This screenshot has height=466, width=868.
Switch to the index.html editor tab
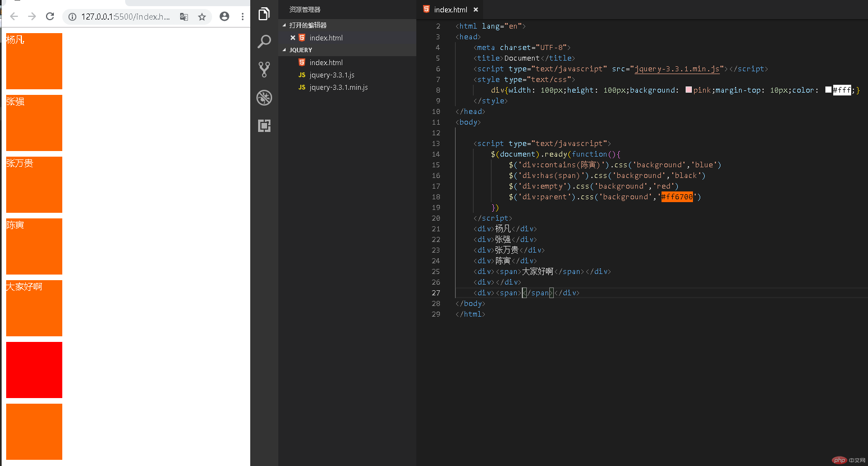450,10
